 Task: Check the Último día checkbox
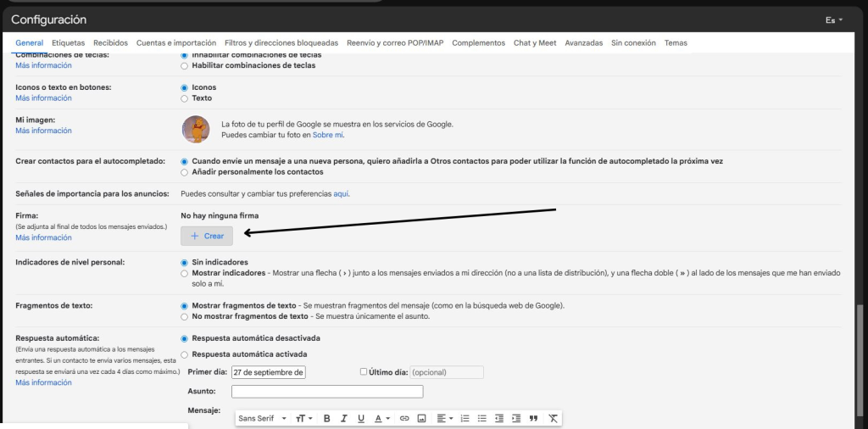point(364,371)
